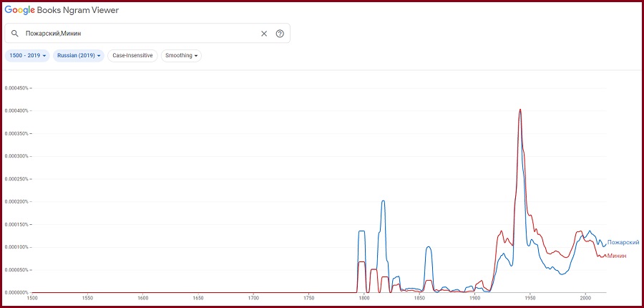
Task: Open the help question mark icon
Action: click(x=280, y=34)
